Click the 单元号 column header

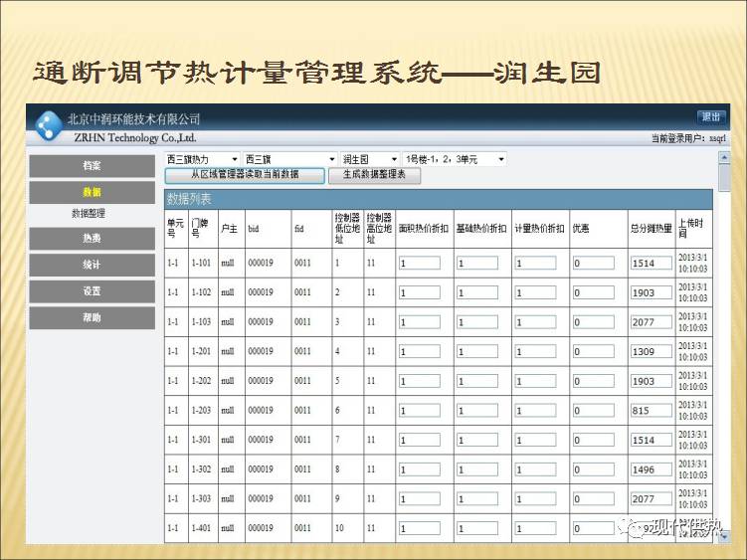click(175, 229)
